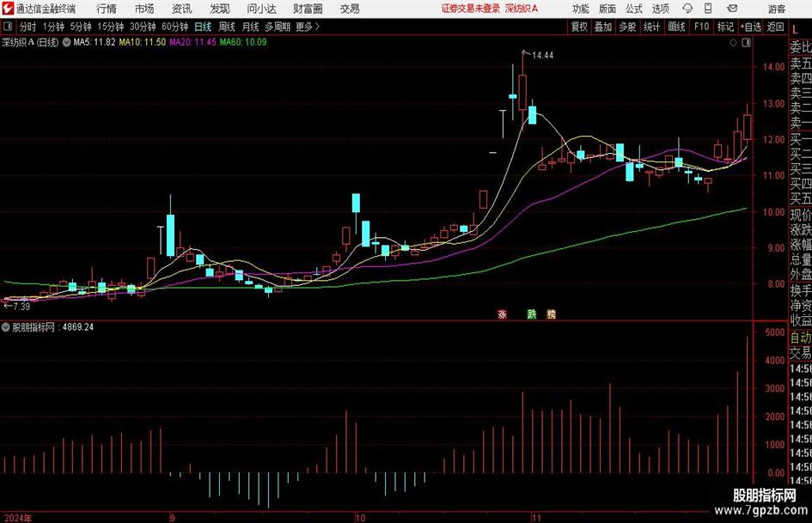Open the mobile phone icon

708,9
